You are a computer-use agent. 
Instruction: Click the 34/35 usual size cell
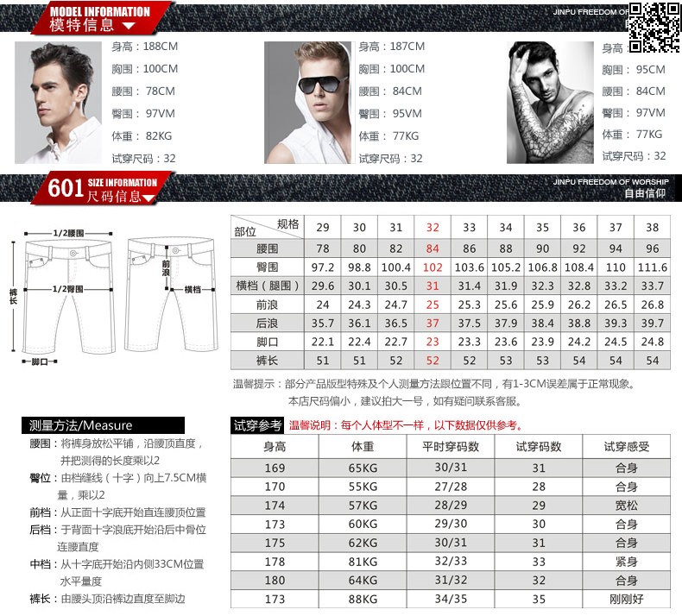pos(451,599)
